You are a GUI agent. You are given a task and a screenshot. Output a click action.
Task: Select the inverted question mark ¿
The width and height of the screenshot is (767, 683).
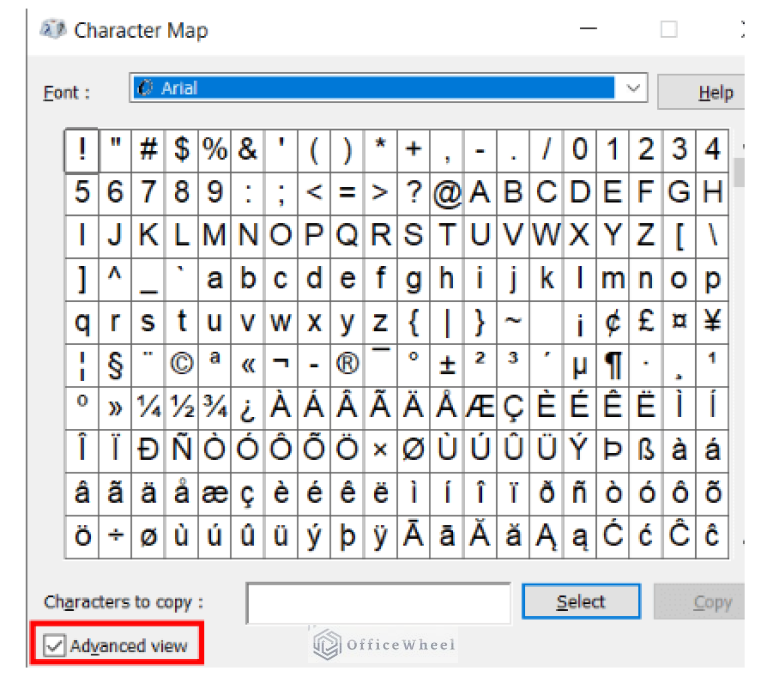click(248, 409)
